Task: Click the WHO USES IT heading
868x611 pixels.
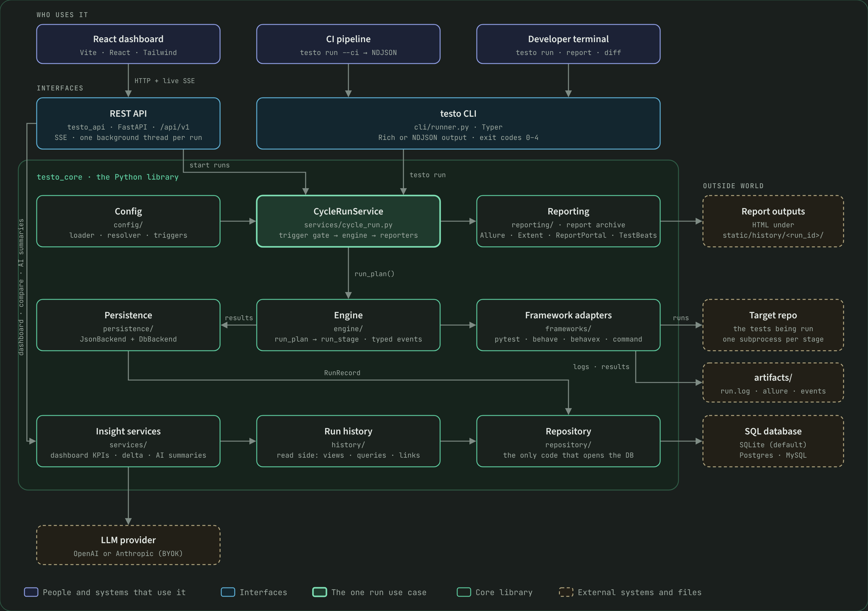Action: tap(62, 15)
